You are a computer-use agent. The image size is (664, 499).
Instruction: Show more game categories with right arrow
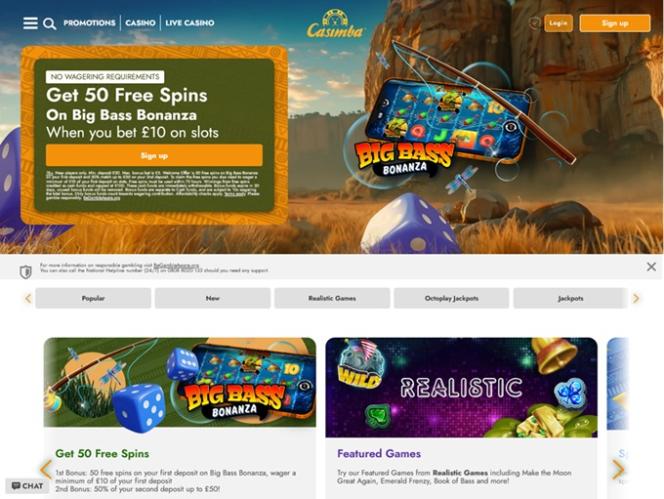click(x=636, y=298)
